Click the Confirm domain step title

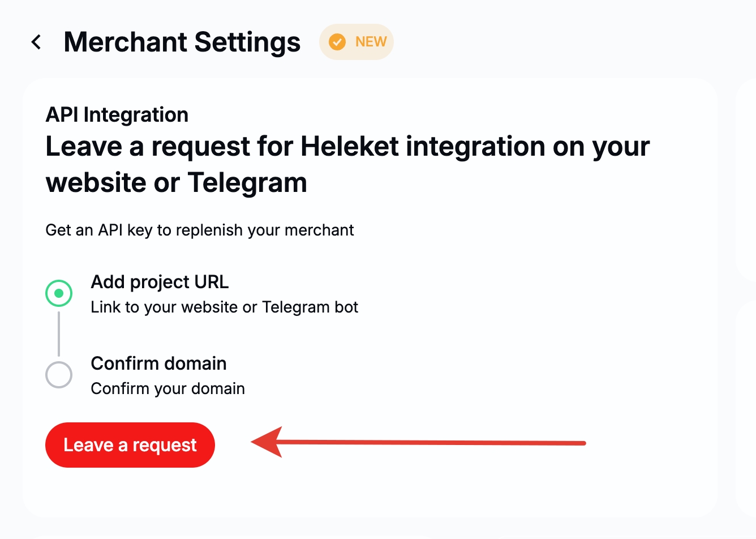[x=158, y=363]
